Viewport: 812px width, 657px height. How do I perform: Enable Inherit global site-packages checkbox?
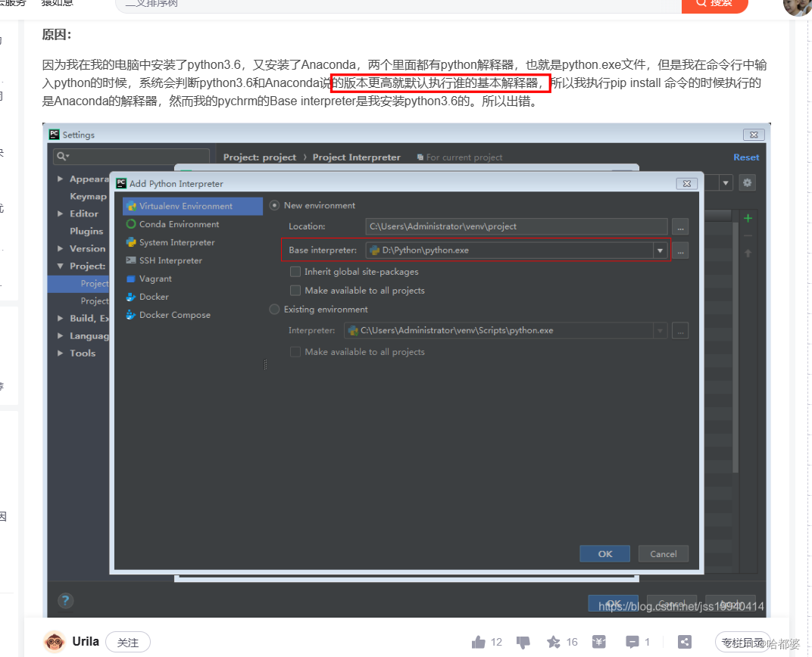[295, 272]
